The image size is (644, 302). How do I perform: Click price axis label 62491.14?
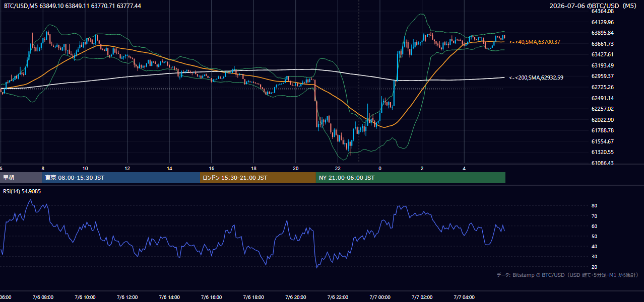[x=602, y=98]
